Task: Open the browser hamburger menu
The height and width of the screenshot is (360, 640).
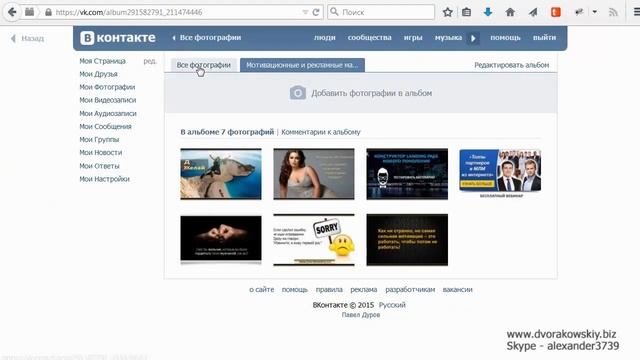Action: coord(636,12)
